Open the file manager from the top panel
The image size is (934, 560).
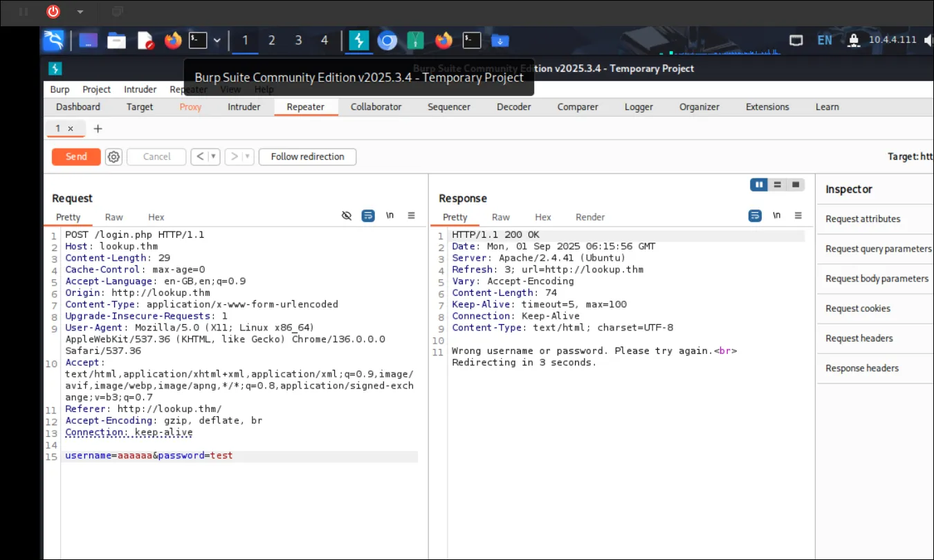(116, 41)
